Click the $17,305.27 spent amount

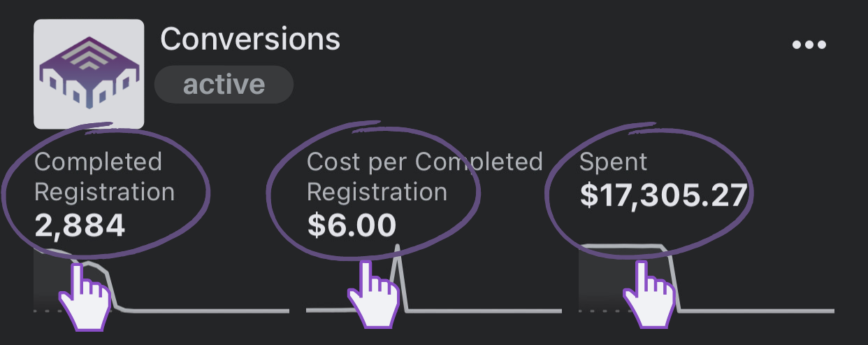[664, 196]
